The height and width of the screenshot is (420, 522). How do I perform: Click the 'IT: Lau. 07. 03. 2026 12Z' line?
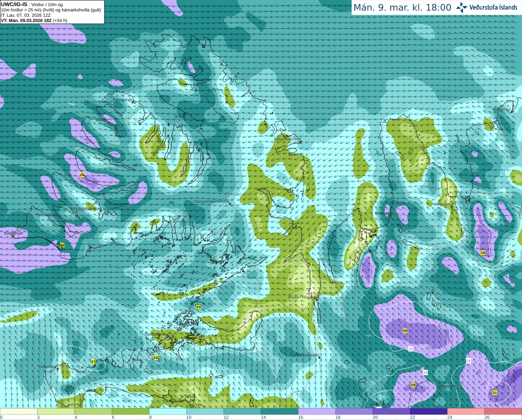click(26, 15)
